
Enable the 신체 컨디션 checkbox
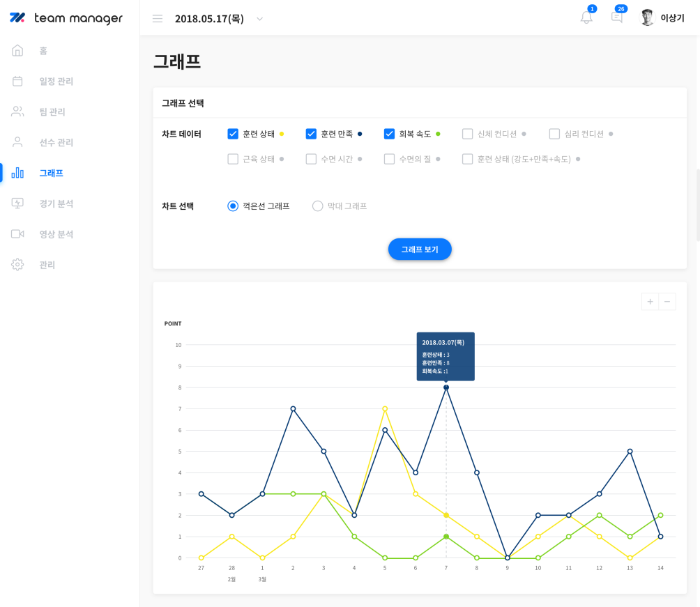tap(467, 133)
